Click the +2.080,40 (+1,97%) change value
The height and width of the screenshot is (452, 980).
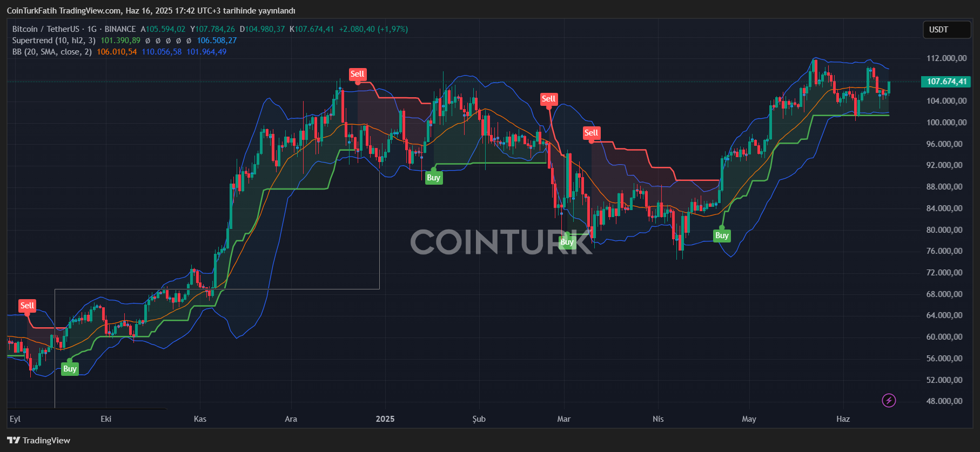(x=373, y=29)
